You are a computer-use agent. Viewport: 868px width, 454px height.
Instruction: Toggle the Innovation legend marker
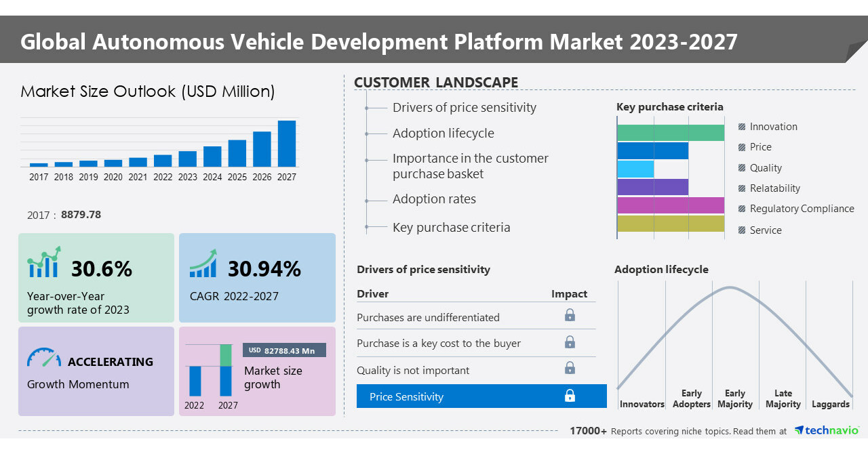pyautogui.click(x=742, y=127)
